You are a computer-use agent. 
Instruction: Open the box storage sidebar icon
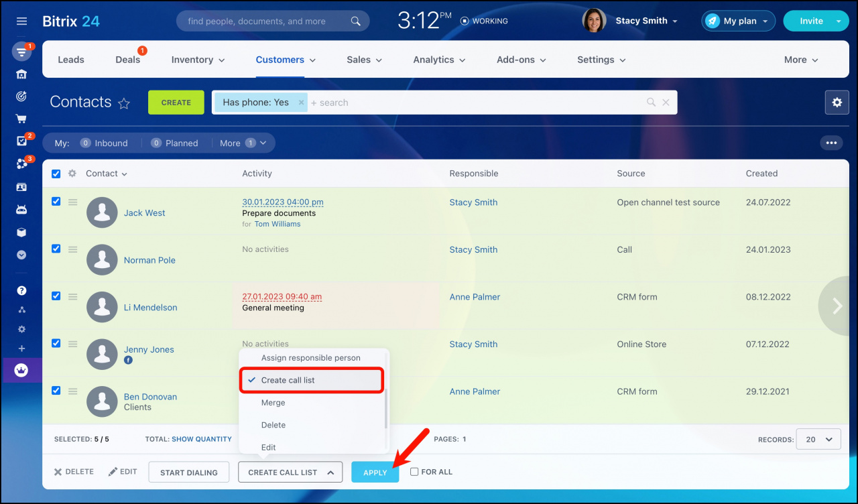(x=21, y=233)
